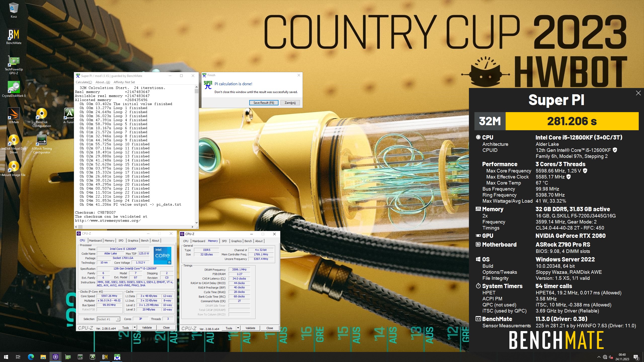Screen dimensions: 644x362
Task: Click Validate button in left CPU-Z
Action: 147,328
